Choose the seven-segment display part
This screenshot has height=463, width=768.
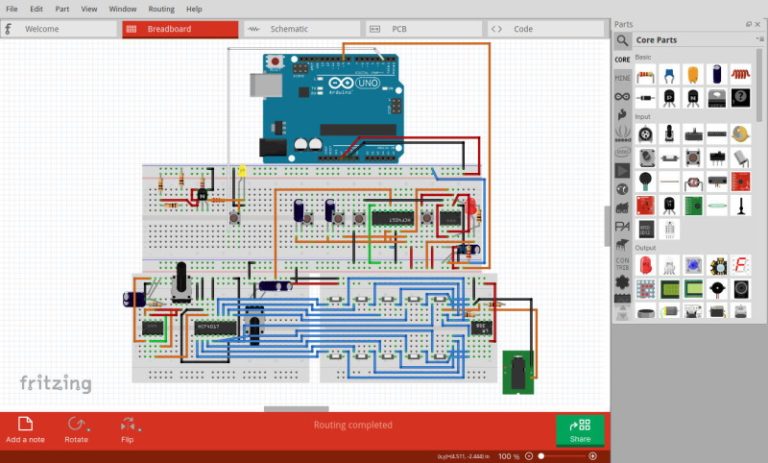[x=741, y=265]
